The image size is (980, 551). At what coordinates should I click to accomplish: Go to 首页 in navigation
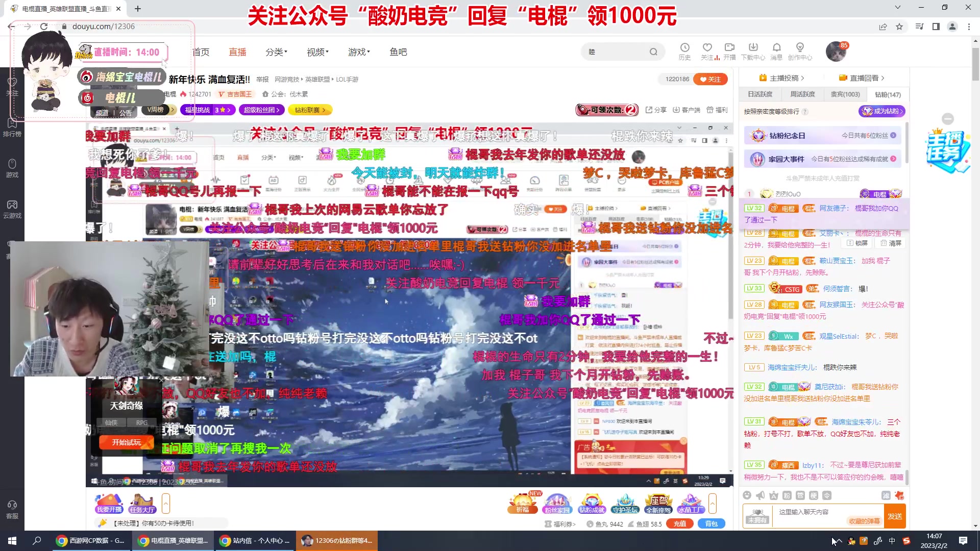[201, 52]
